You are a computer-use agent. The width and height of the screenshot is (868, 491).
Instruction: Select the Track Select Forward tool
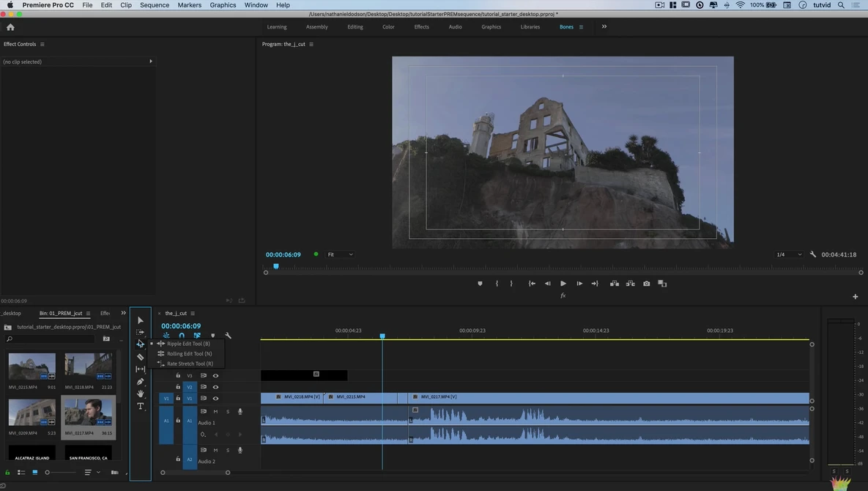pyautogui.click(x=140, y=332)
